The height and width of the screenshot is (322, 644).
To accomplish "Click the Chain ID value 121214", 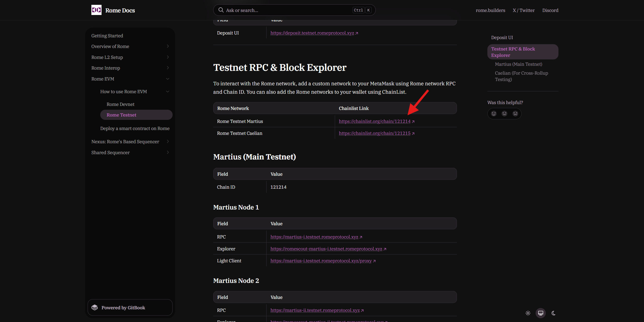I will coord(278,187).
